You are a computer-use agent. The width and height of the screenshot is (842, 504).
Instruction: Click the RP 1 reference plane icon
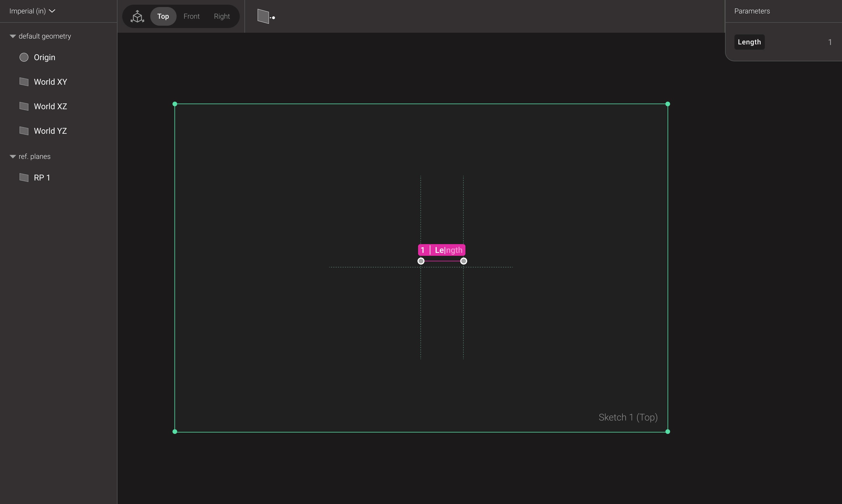coord(23,177)
